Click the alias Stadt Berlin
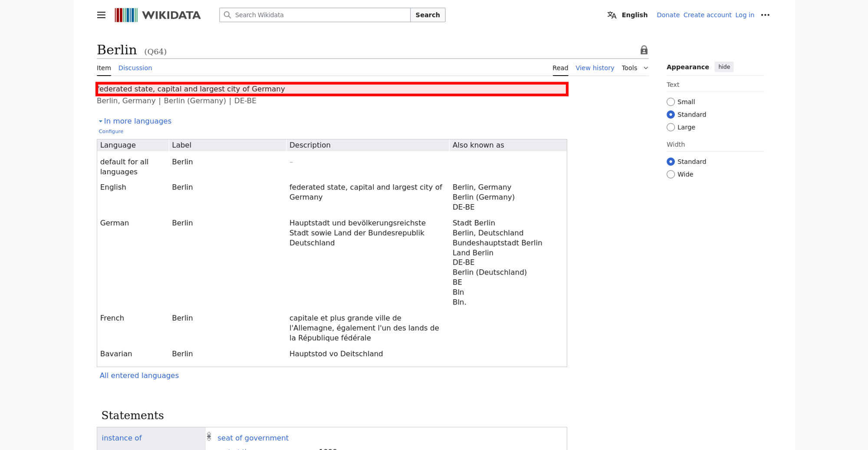This screenshot has height=450, width=868. coord(473,223)
